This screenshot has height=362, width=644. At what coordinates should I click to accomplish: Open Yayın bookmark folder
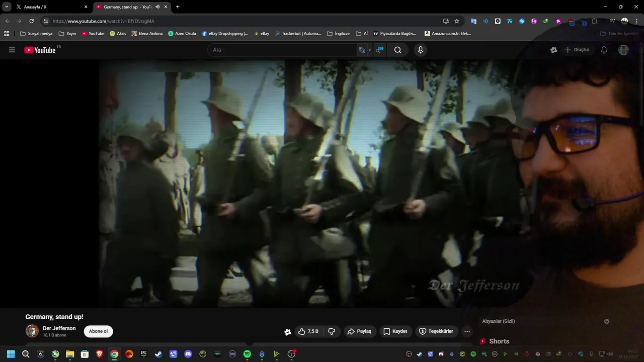point(67,34)
